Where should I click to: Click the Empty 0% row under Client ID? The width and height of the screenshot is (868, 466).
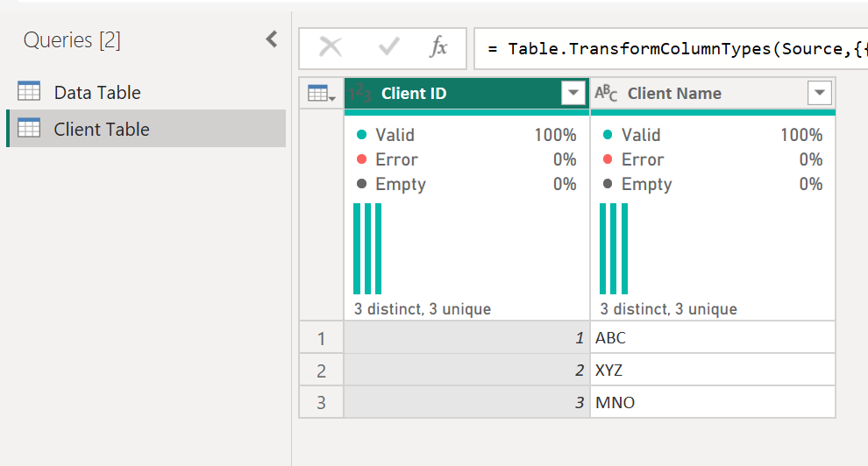[x=466, y=184]
